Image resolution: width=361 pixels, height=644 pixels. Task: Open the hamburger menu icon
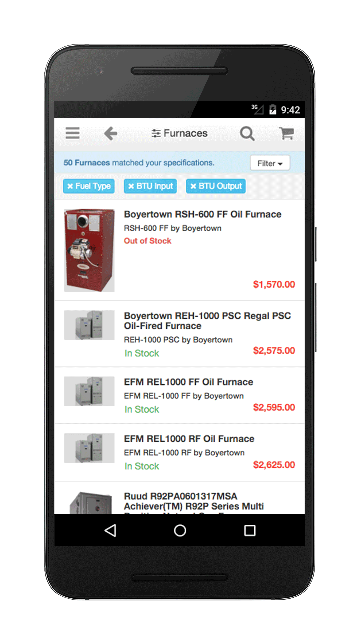[73, 133]
